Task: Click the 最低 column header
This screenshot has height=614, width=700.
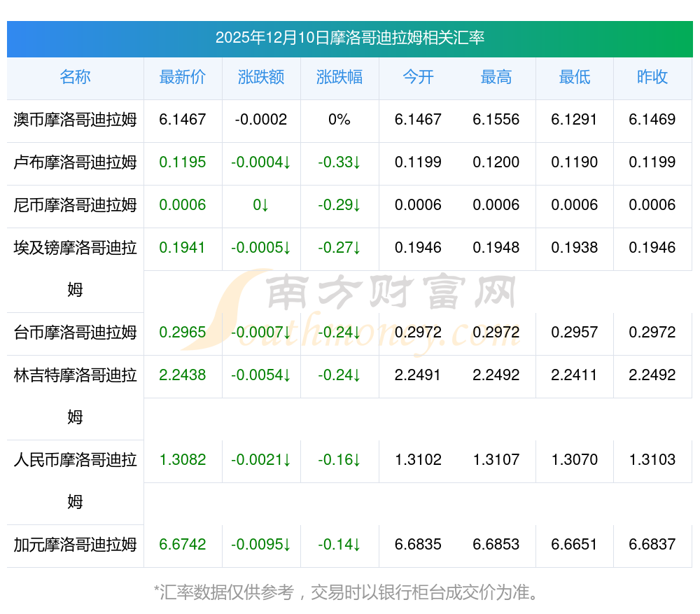Action: click(x=575, y=78)
